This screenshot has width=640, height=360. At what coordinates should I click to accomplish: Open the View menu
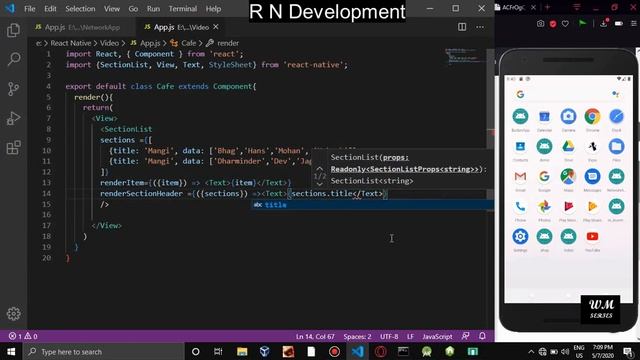[x=111, y=9]
